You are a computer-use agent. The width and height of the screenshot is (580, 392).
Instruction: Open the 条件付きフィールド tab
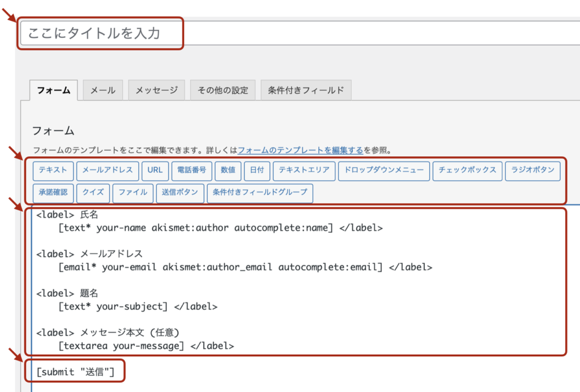(306, 91)
